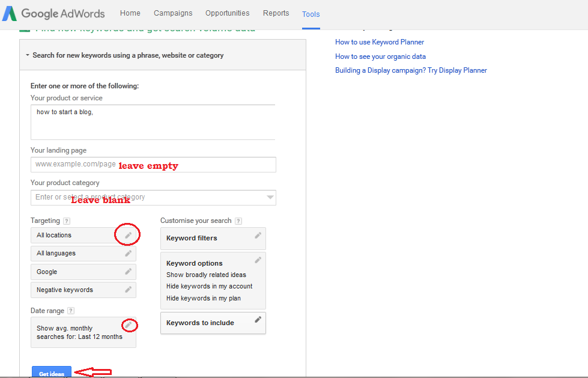Expand the product category dropdown arrow

click(269, 197)
